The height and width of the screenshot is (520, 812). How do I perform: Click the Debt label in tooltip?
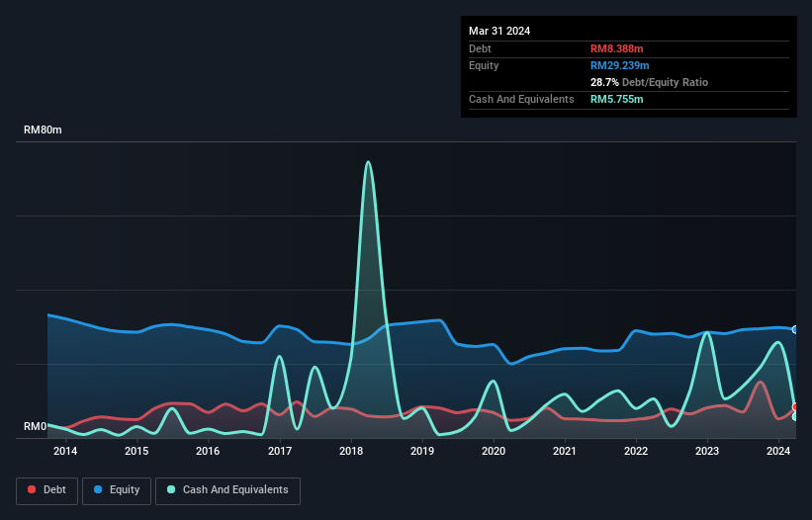click(x=480, y=48)
